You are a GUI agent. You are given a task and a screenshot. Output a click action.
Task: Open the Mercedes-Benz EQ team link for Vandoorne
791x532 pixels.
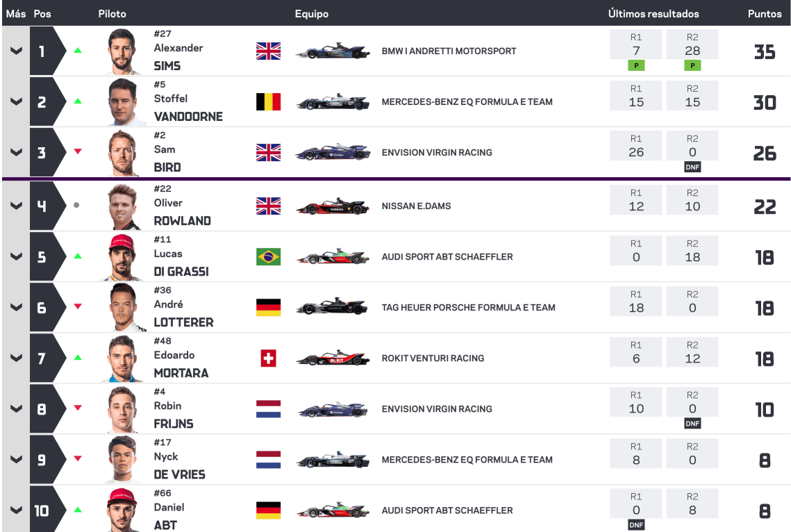point(467,102)
